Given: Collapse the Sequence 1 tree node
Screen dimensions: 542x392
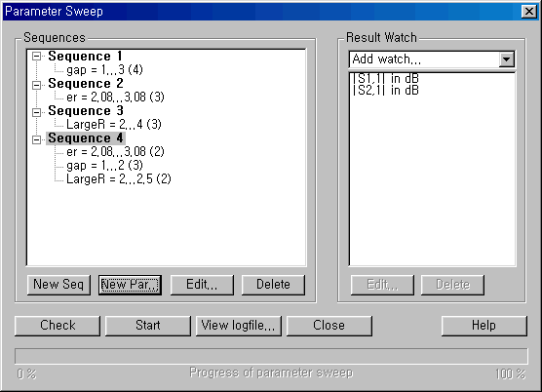Looking at the screenshot, I should coord(37,57).
